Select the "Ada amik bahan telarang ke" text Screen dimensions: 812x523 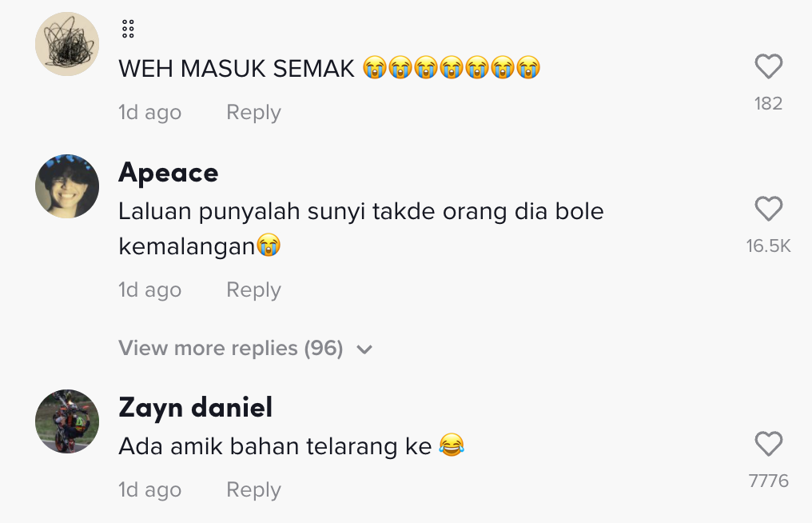pos(275,445)
